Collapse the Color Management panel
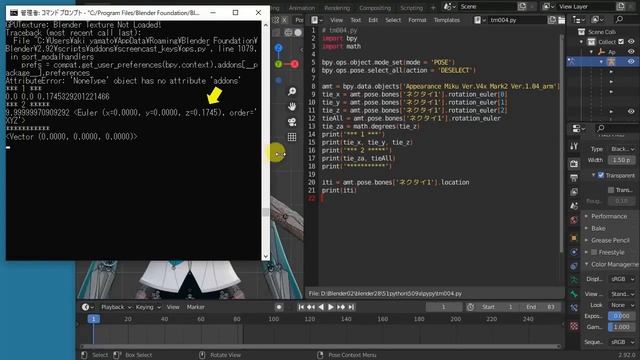This screenshot has height=360, width=640. pyautogui.click(x=611, y=264)
